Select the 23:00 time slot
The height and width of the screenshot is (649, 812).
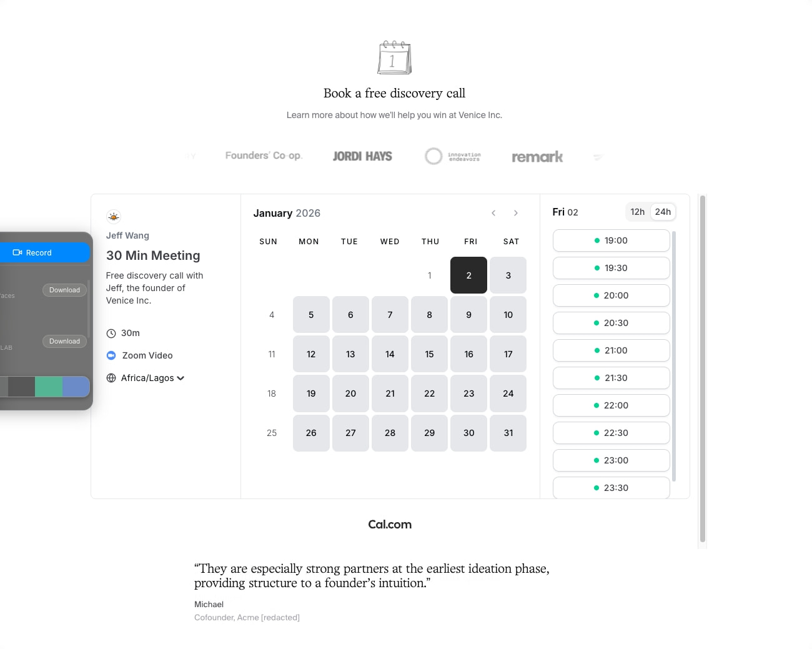[x=611, y=460]
